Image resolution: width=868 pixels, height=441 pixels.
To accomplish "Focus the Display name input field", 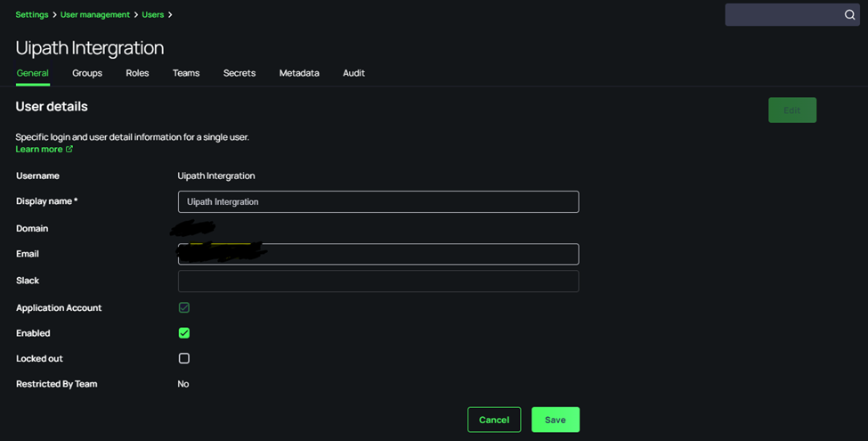I will [x=378, y=201].
